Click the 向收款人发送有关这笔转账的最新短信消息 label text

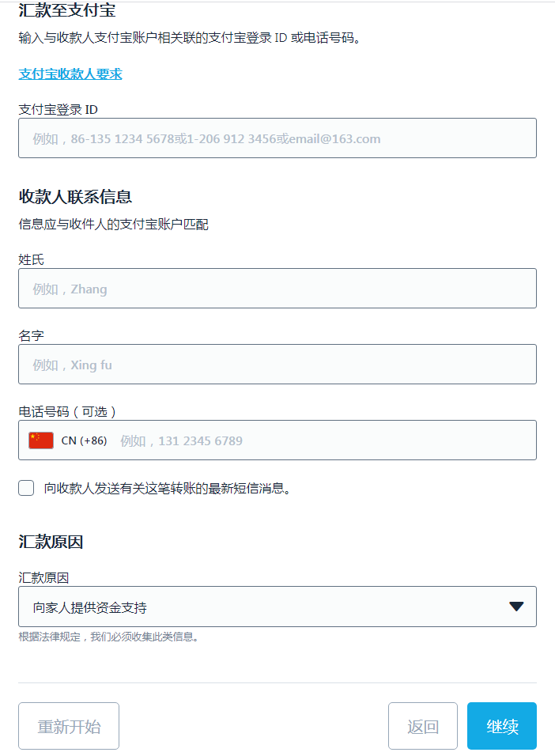point(168,489)
